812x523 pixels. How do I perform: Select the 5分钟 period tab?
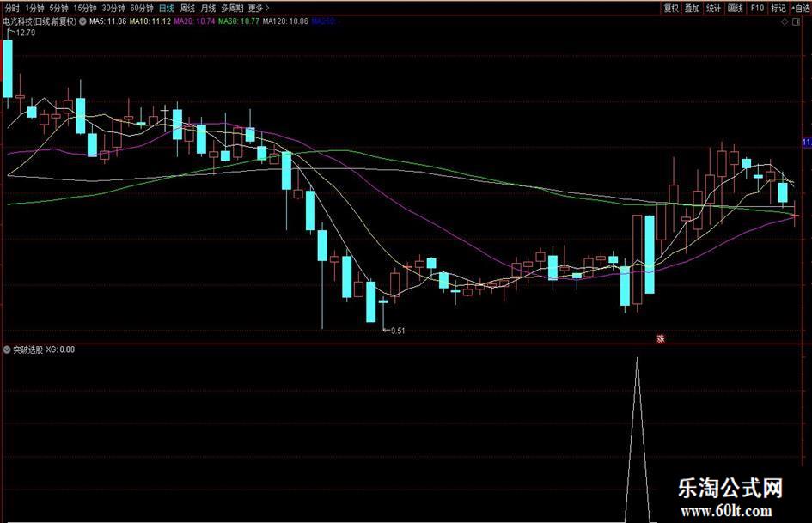58,9
